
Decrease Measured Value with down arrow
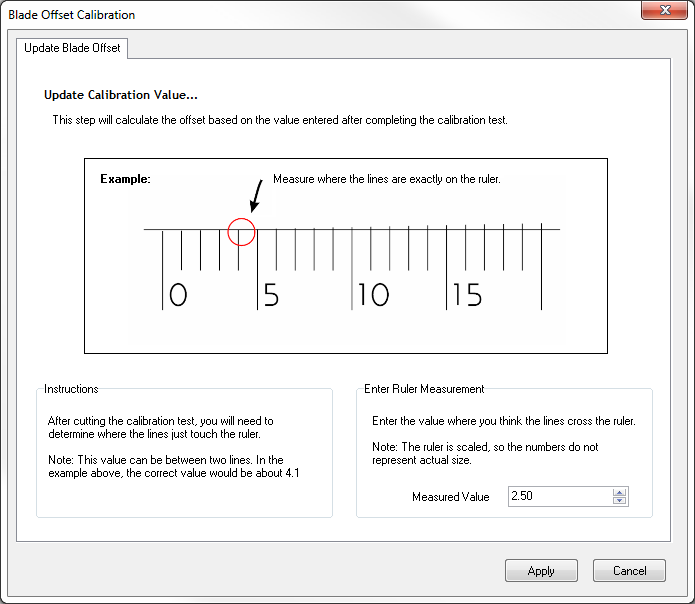[619, 500]
